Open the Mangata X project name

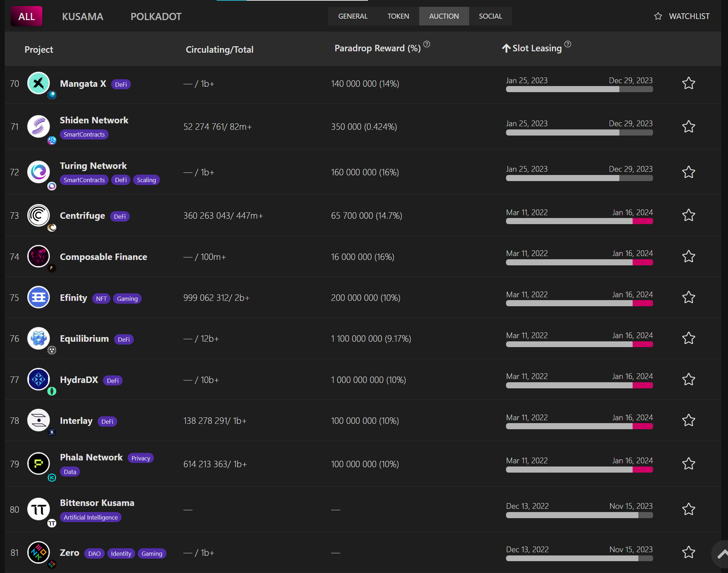click(x=83, y=84)
